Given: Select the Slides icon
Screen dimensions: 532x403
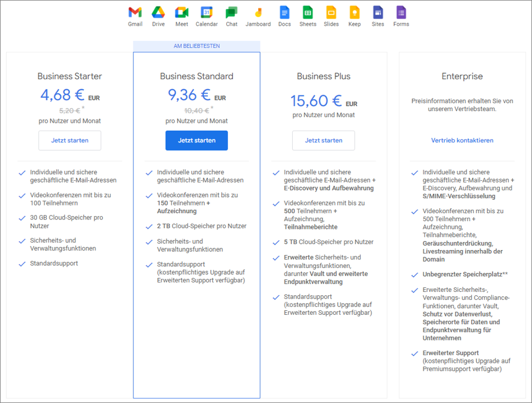Looking at the screenshot, I should [331, 12].
